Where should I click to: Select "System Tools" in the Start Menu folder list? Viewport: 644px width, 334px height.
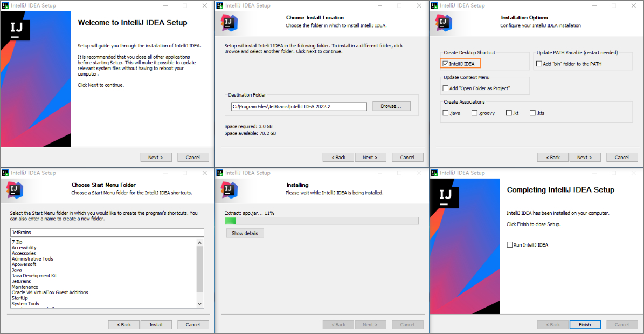(x=25, y=304)
